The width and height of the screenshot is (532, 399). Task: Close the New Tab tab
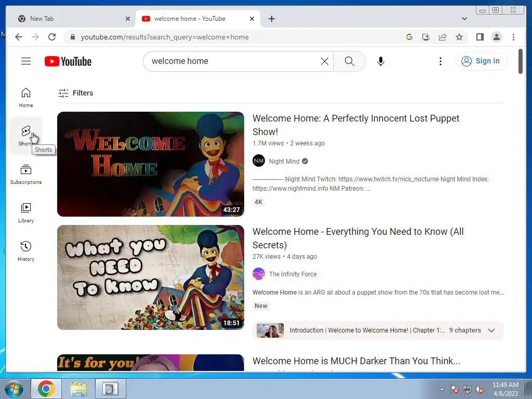tap(128, 19)
